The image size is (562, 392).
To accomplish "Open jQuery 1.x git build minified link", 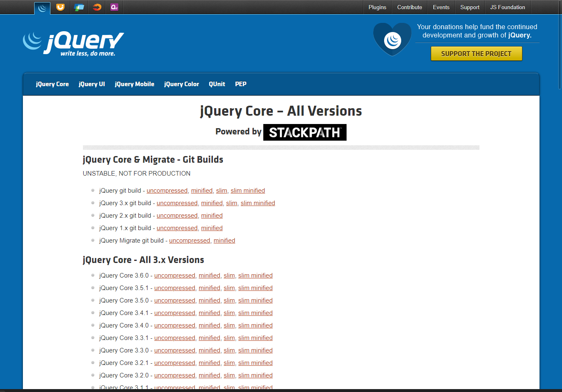I will pyautogui.click(x=212, y=228).
